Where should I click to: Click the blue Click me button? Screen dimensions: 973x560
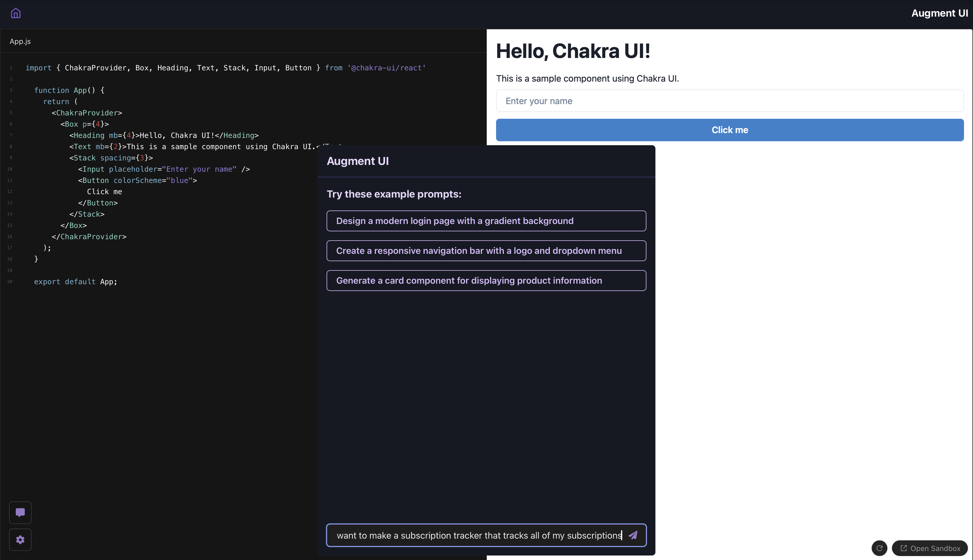coord(729,130)
